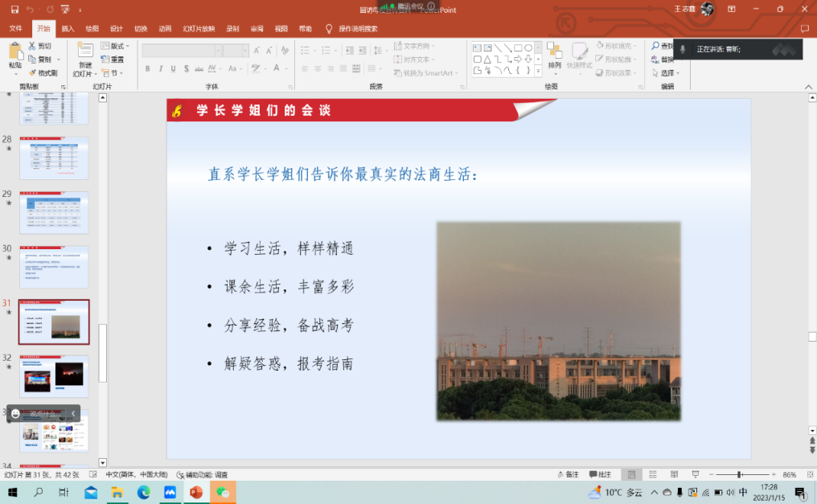The width and height of the screenshot is (817, 504).
Task: Open the Section (节) dropdown
Action: pyautogui.click(x=113, y=73)
